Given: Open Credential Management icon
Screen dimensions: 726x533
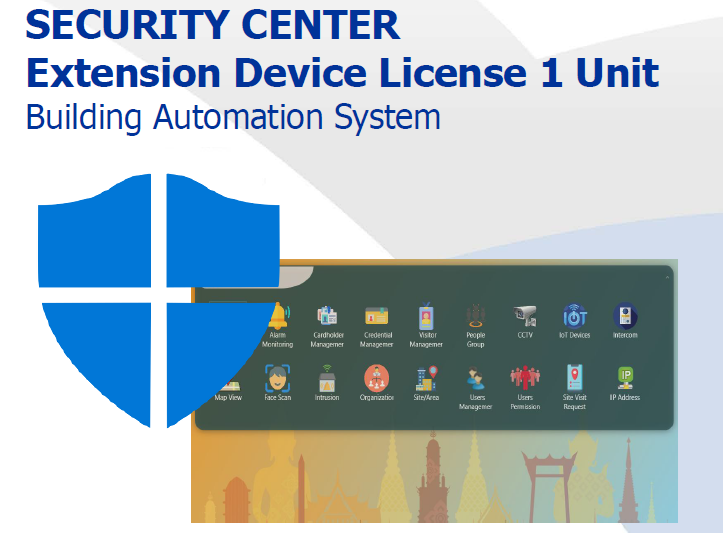Looking at the screenshot, I should [376, 318].
